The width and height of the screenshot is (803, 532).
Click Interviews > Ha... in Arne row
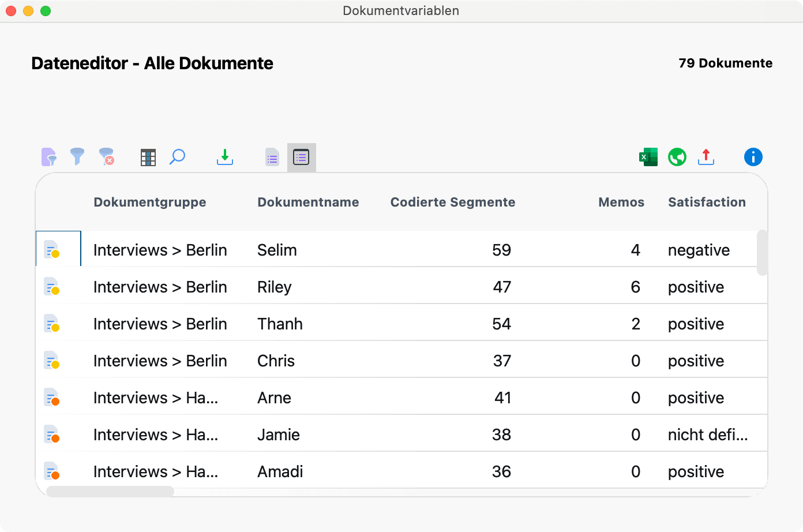156,398
